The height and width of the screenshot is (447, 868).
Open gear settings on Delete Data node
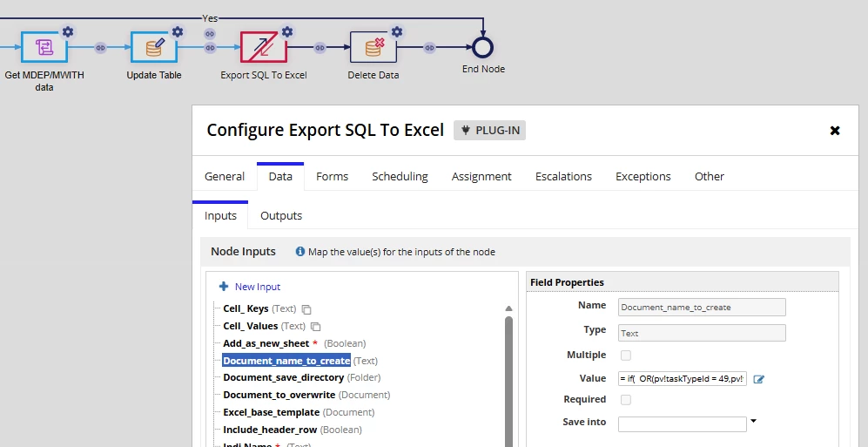tap(396, 31)
